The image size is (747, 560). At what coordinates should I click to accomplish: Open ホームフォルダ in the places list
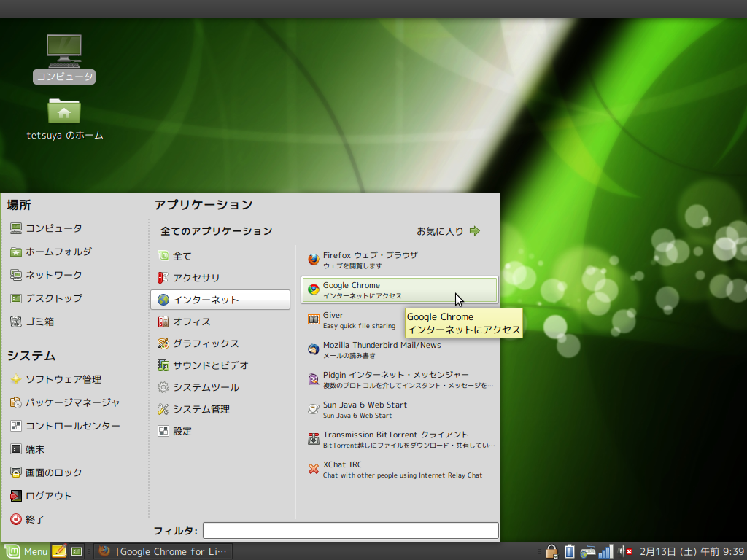(x=52, y=252)
